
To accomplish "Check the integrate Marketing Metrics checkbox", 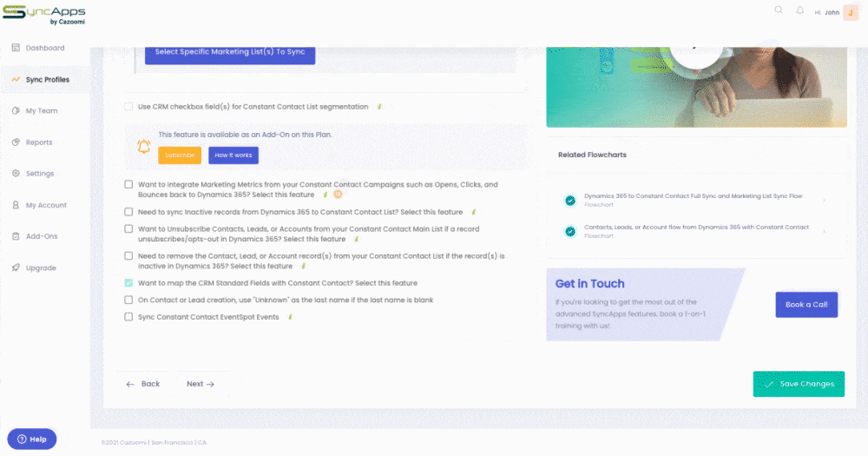I will 128,184.
